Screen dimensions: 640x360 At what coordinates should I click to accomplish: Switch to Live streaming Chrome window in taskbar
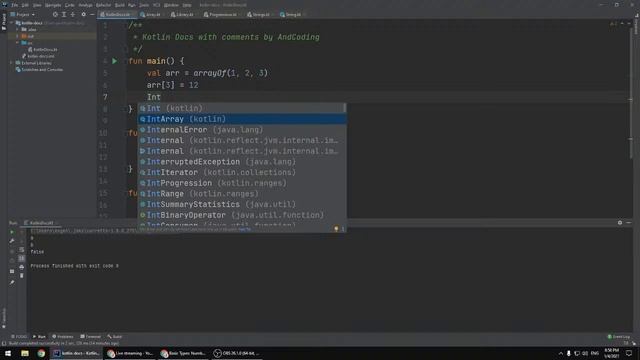click(130, 353)
